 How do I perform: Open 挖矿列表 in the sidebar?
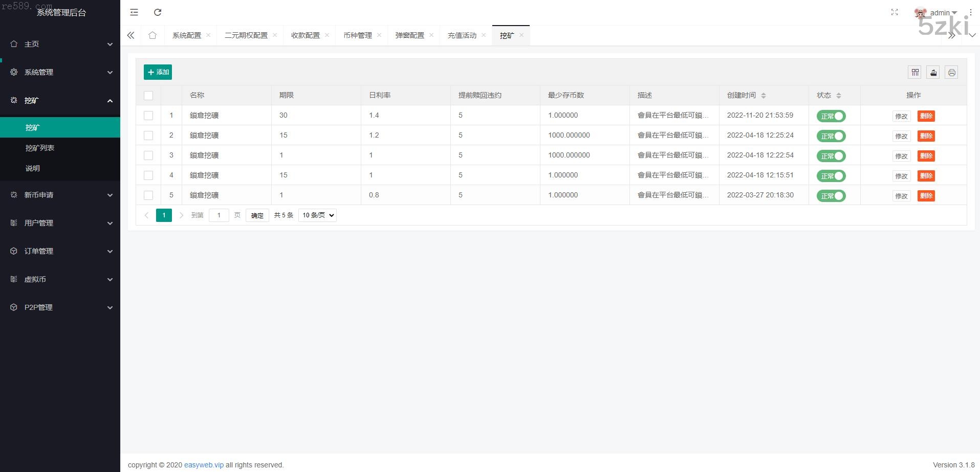point(40,148)
